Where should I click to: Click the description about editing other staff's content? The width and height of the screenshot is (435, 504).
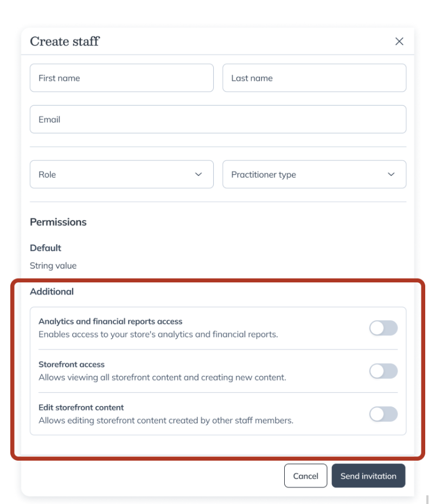pyautogui.click(x=165, y=421)
